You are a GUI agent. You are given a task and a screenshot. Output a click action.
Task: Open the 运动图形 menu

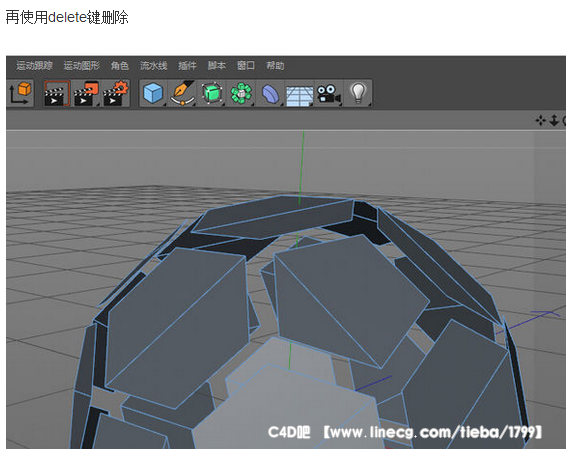point(82,66)
